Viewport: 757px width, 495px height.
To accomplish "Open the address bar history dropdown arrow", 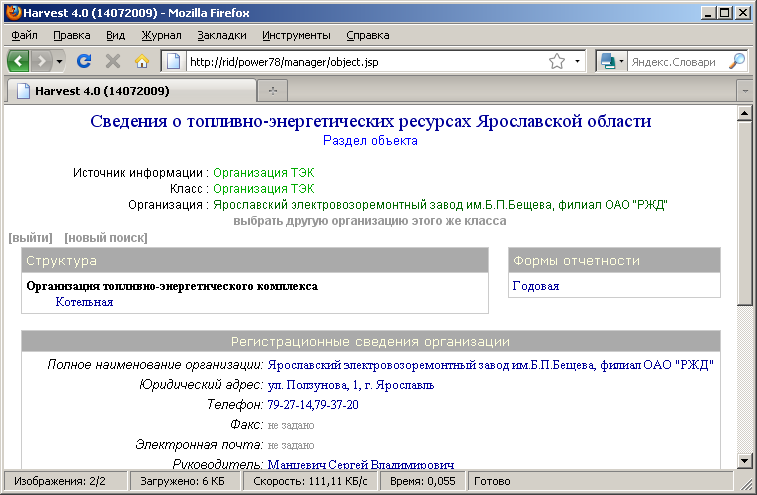I will click(x=577, y=61).
